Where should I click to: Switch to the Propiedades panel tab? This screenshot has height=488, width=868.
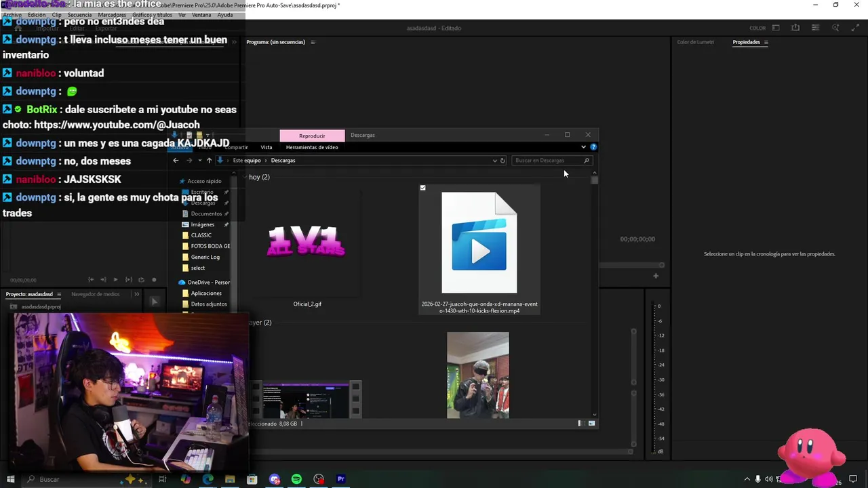pyautogui.click(x=746, y=42)
